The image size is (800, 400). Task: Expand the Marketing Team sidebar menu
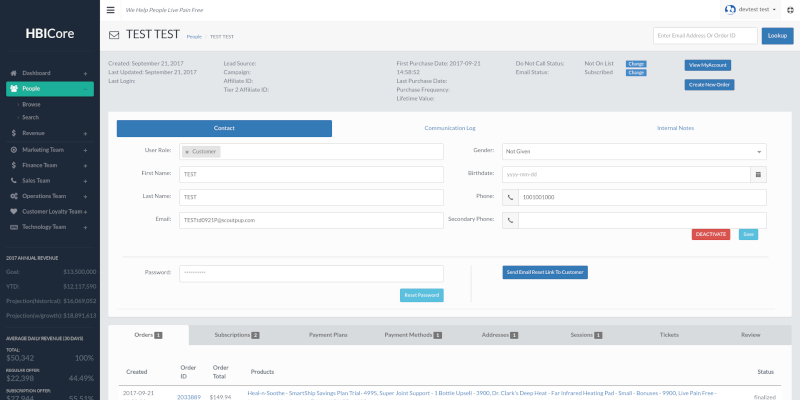tap(85, 150)
